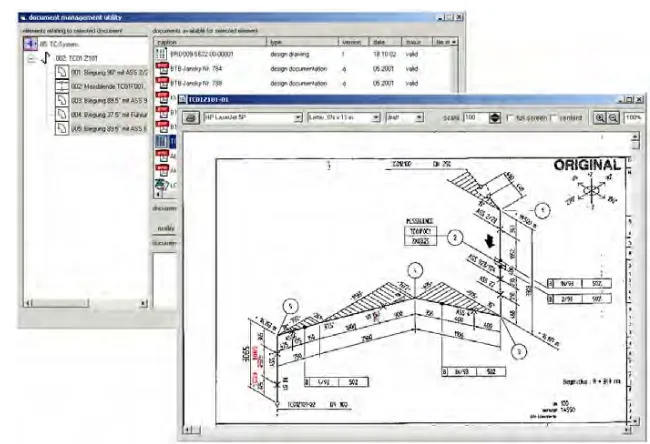
Task: Click the 18.10.02 date cell
Action: (x=384, y=54)
